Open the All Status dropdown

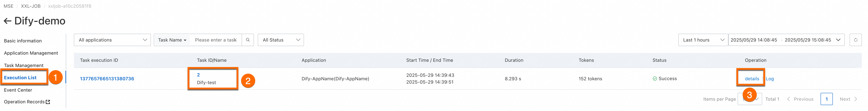click(x=281, y=40)
